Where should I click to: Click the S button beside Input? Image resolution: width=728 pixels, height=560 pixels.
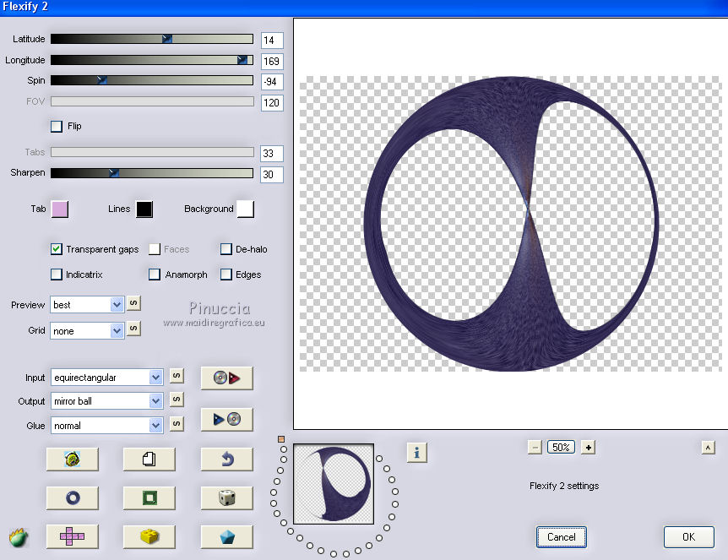click(177, 376)
